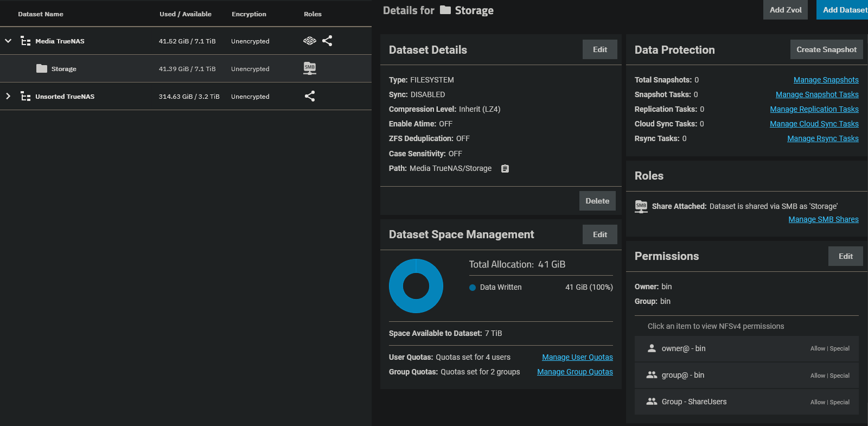Open Manage User Quotas link
Screen dimensions: 868x426
577,357
